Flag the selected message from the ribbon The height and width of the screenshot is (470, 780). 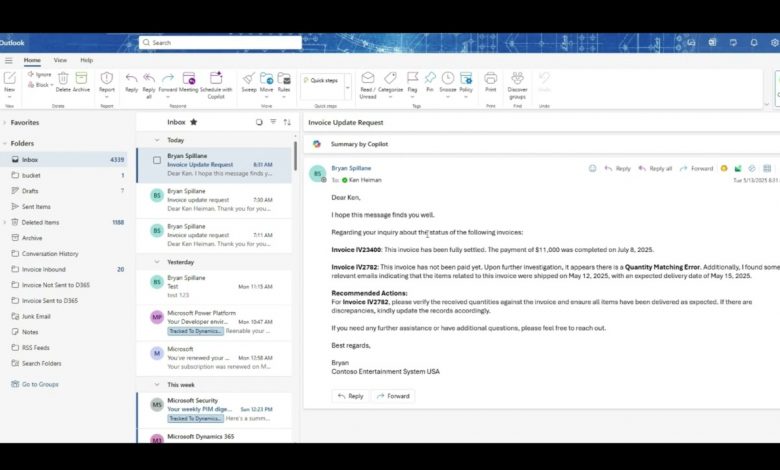(x=412, y=78)
